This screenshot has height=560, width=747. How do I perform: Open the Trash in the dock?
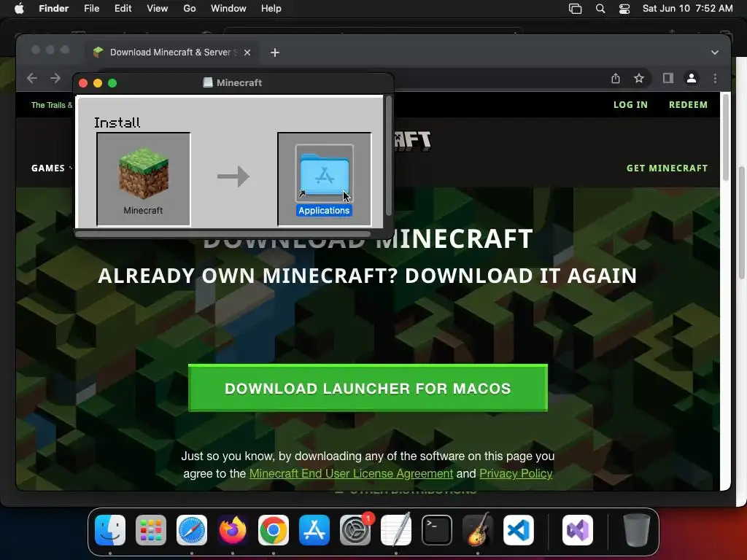click(x=636, y=530)
